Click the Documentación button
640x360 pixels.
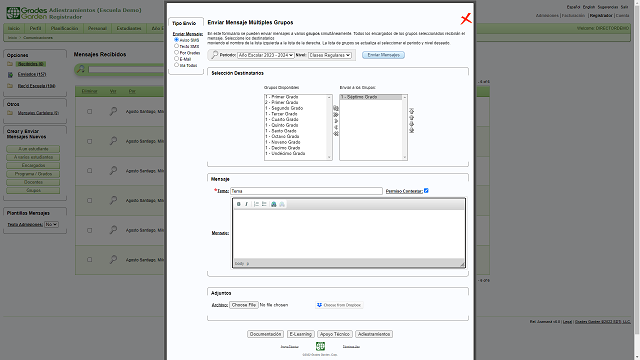(265, 334)
